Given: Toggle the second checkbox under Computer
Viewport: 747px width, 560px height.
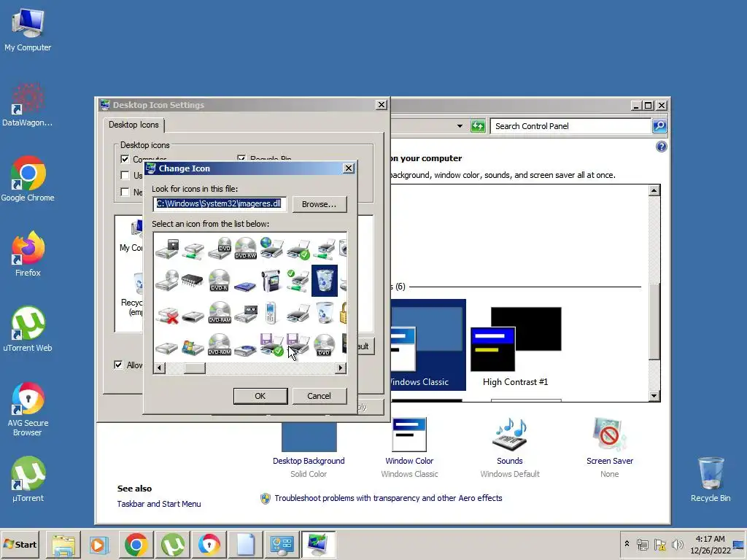Looking at the screenshot, I should (125, 175).
